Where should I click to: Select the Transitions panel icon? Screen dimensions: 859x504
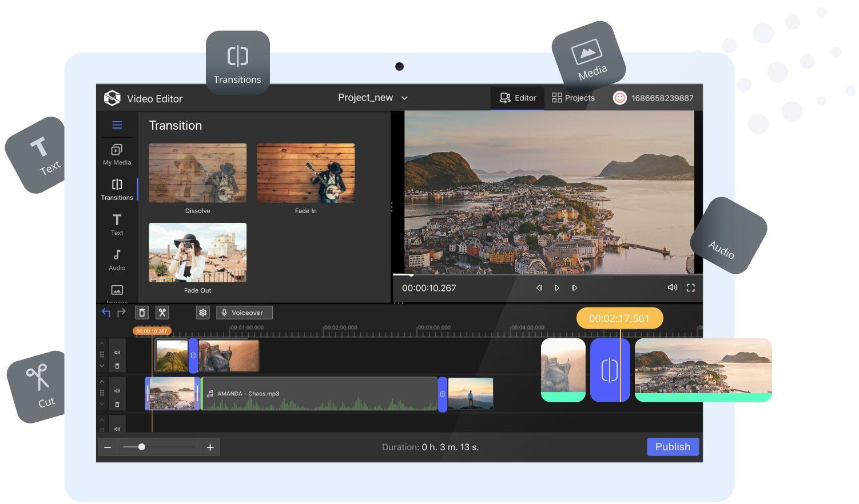117,189
